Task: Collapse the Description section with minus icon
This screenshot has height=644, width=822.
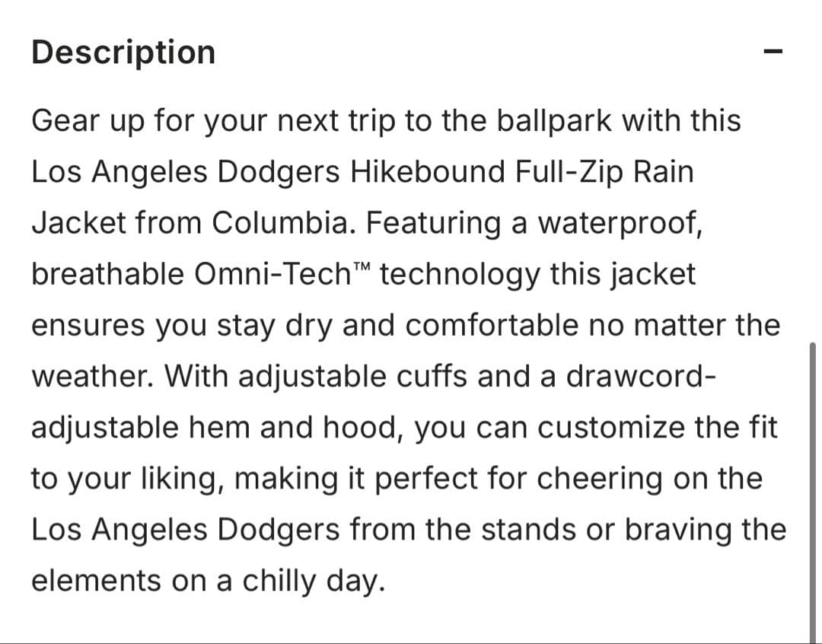Action: [x=773, y=53]
